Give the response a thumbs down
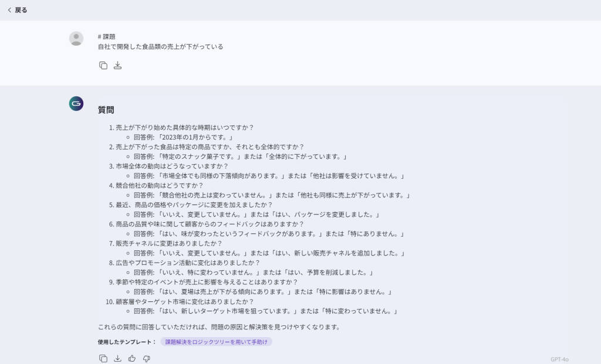This screenshot has height=364, width=601. pyautogui.click(x=146, y=358)
